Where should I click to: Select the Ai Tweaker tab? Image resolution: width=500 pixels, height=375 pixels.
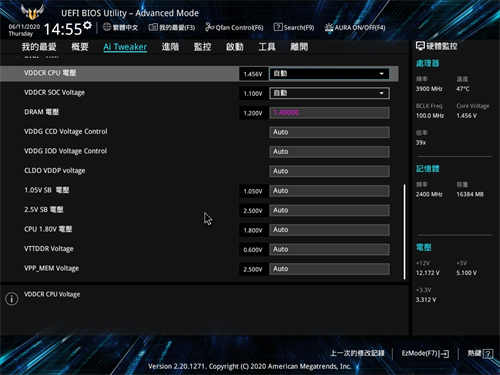pyautogui.click(x=125, y=47)
